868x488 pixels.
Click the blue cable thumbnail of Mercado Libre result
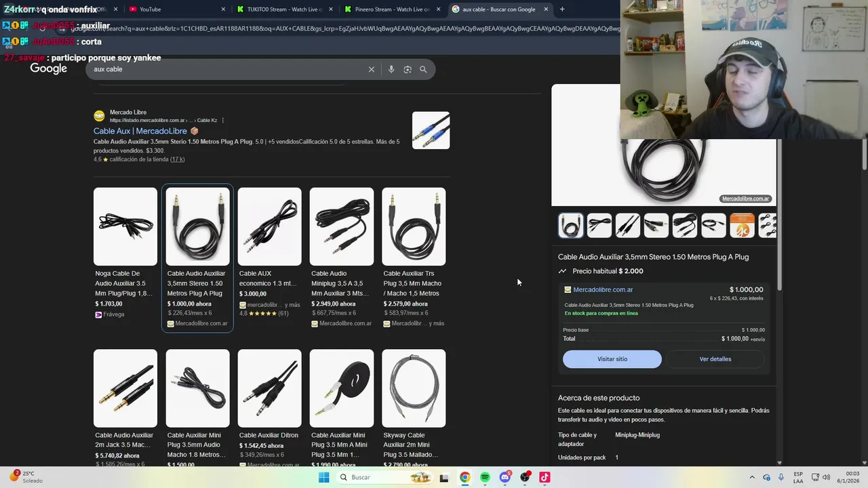click(x=431, y=130)
